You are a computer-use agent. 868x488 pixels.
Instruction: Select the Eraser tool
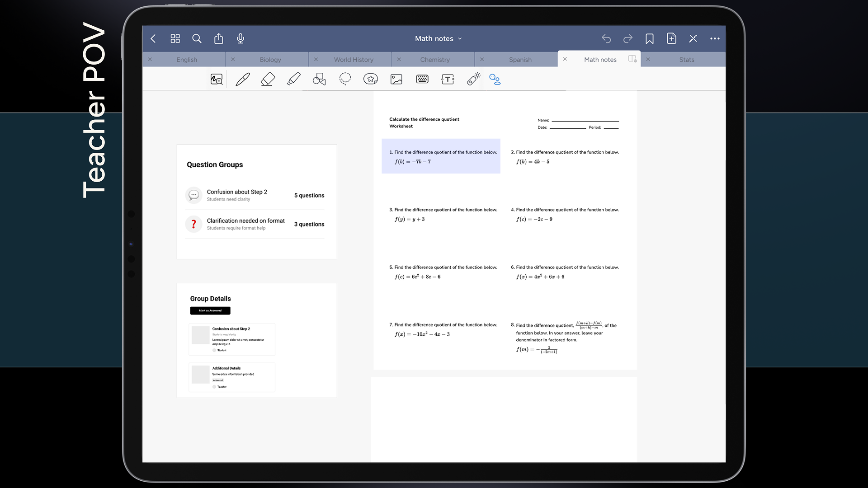pos(268,80)
